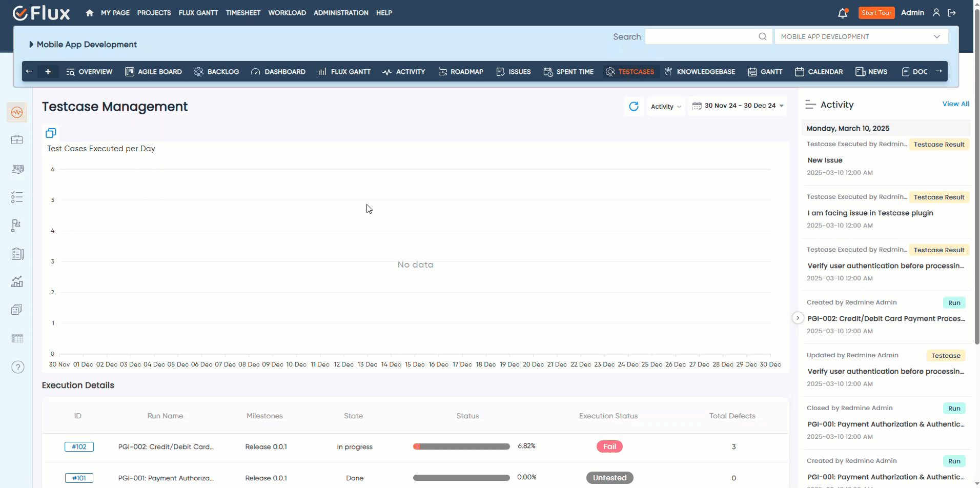Open the project selector dropdown

[x=861, y=36]
